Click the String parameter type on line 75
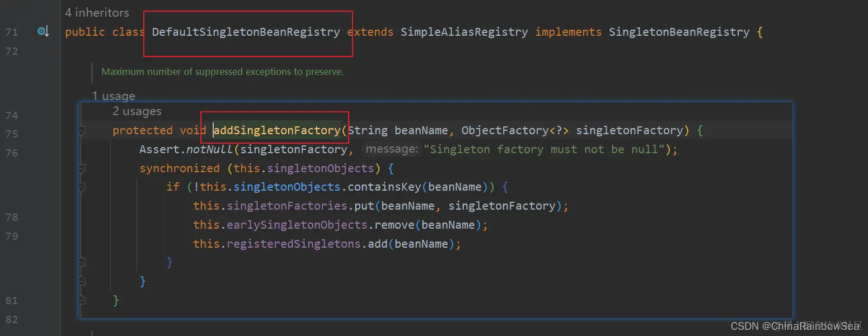868x336 pixels. coord(368,130)
